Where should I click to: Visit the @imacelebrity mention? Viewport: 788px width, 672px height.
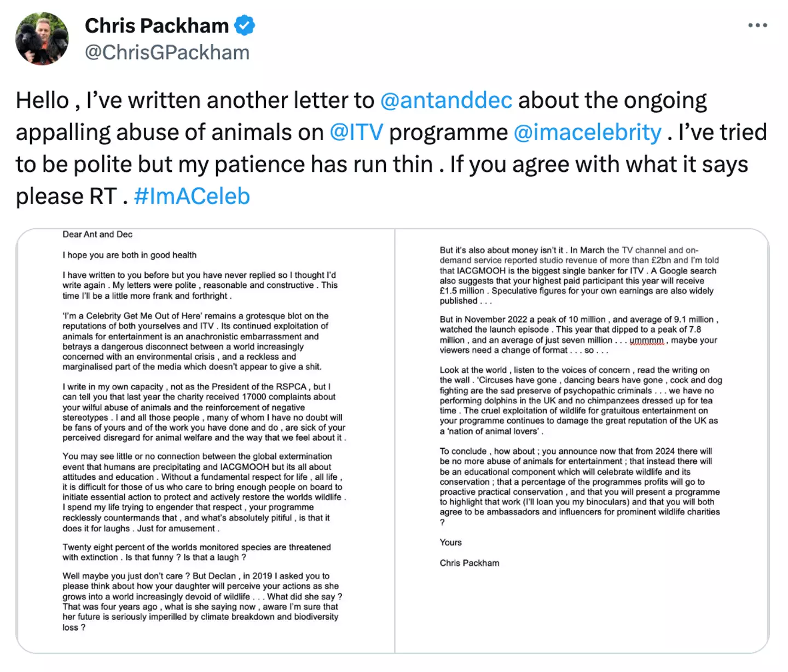pos(587,132)
